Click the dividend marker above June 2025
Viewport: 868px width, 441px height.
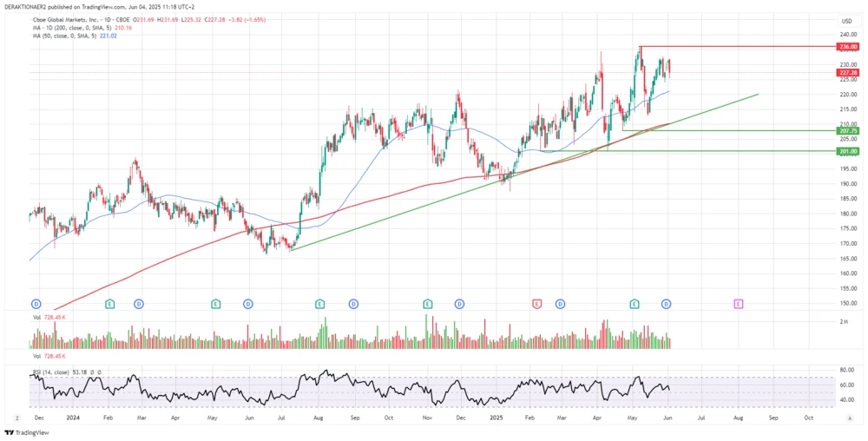(667, 304)
